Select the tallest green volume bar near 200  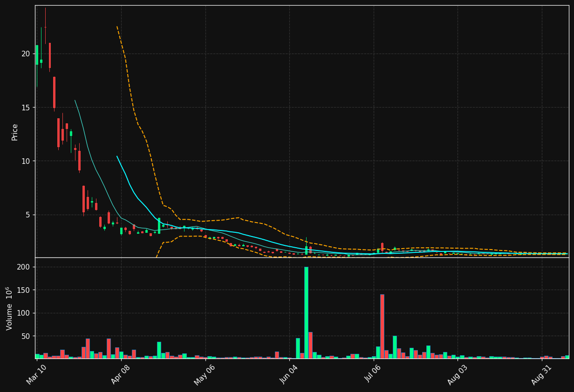pos(306,312)
